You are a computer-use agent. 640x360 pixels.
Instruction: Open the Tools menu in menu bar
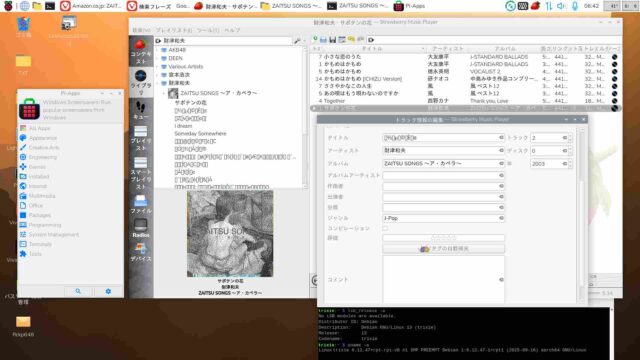[x=208, y=30]
